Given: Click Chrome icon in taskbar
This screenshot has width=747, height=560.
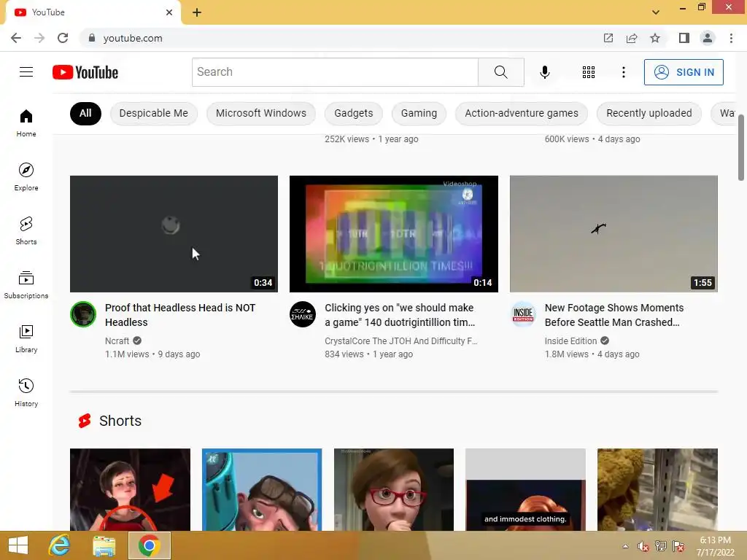Looking at the screenshot, I should pyautogui.click(x=149, y=545).
